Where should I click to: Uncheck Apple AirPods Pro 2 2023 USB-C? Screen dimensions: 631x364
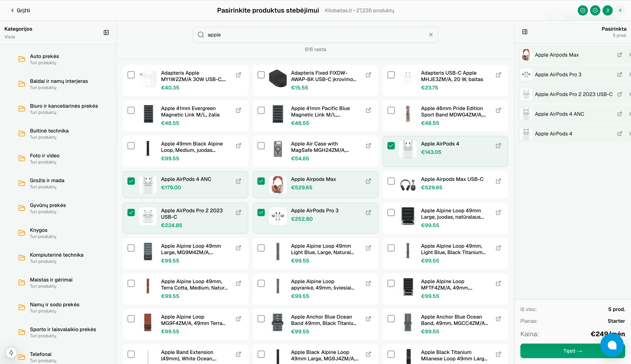point(131,212)
